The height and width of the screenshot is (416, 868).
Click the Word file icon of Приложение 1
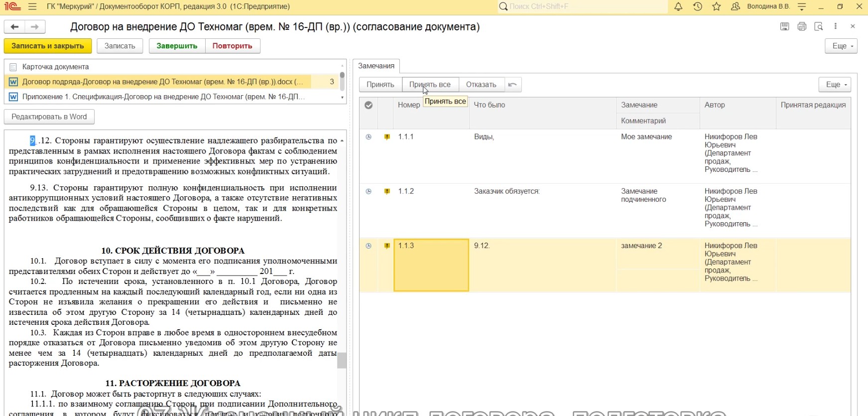tap(13, 97)
